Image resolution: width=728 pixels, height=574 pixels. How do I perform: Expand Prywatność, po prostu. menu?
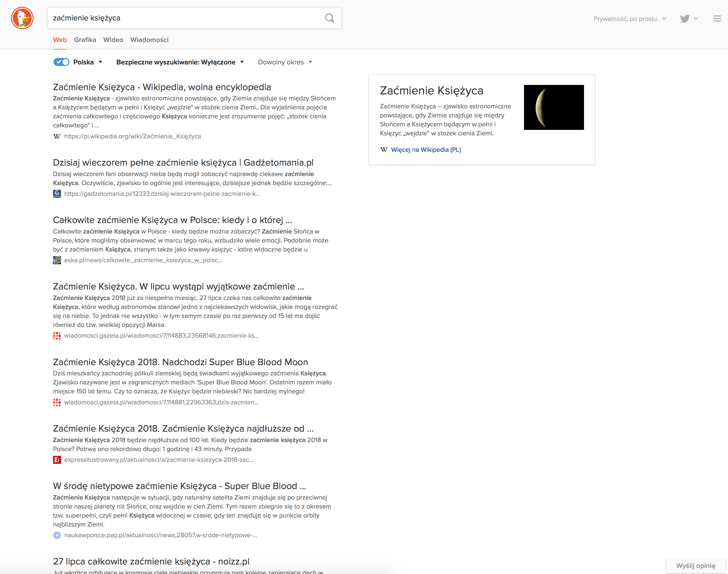tap(630, 19)
